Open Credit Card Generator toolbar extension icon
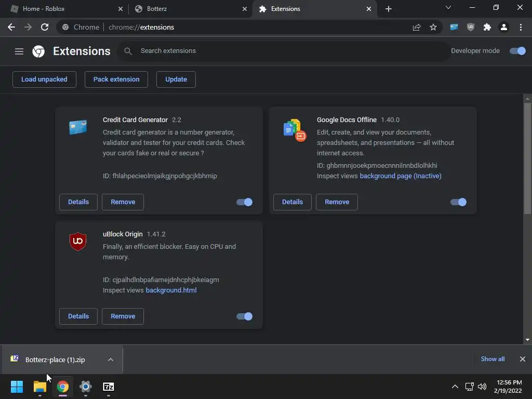532x399 pixels. click(454, 27)
